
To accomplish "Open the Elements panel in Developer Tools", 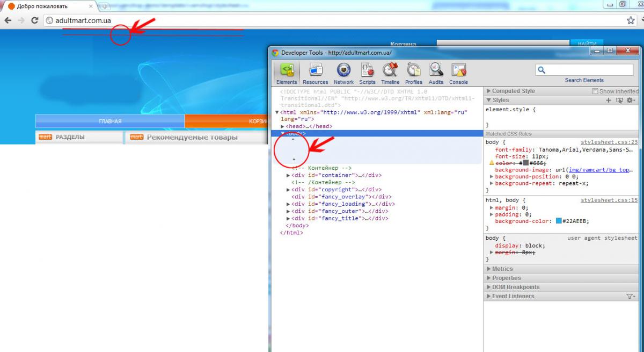I will [x=287, y=74].
